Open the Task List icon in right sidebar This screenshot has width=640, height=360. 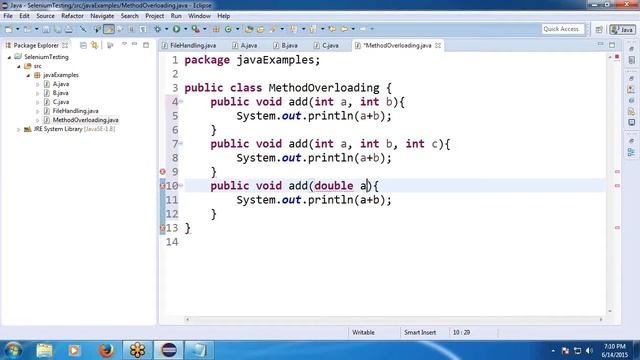pos(631,60)
